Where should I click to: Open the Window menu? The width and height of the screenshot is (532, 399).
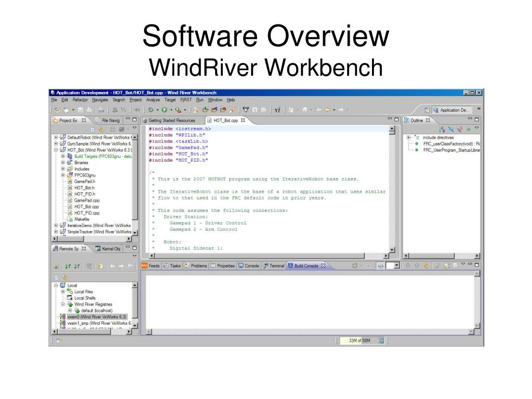(215, 100)
